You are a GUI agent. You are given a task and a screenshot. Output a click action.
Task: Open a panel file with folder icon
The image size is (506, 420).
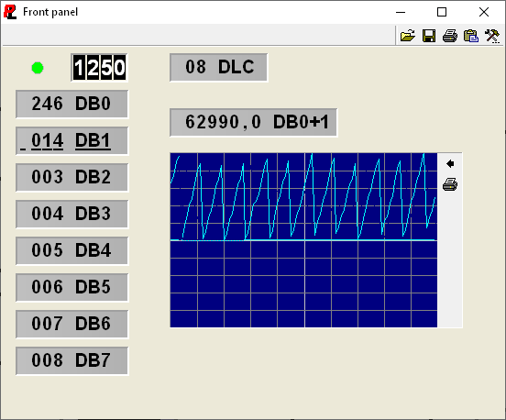(x=408, y=36)
